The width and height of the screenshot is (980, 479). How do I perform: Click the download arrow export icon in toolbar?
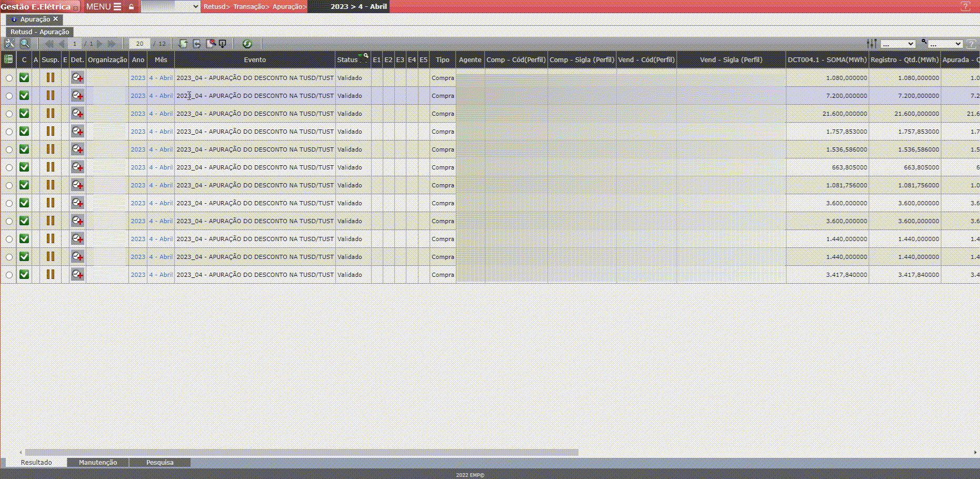point(223,44)
